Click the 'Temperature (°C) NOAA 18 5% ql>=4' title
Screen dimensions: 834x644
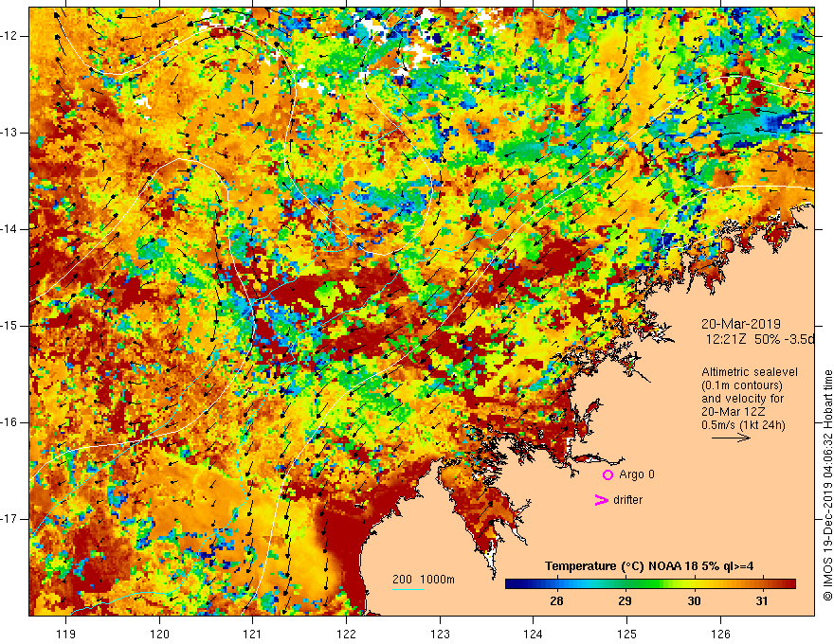649,566
